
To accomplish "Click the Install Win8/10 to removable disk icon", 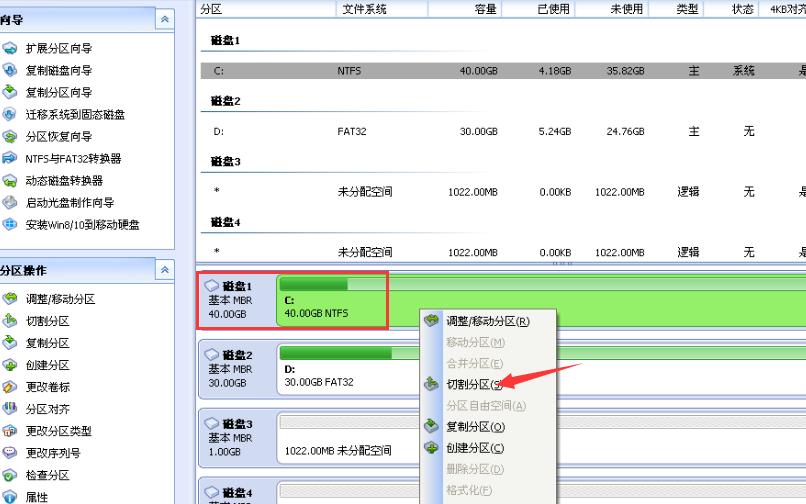I will [10, 225].
